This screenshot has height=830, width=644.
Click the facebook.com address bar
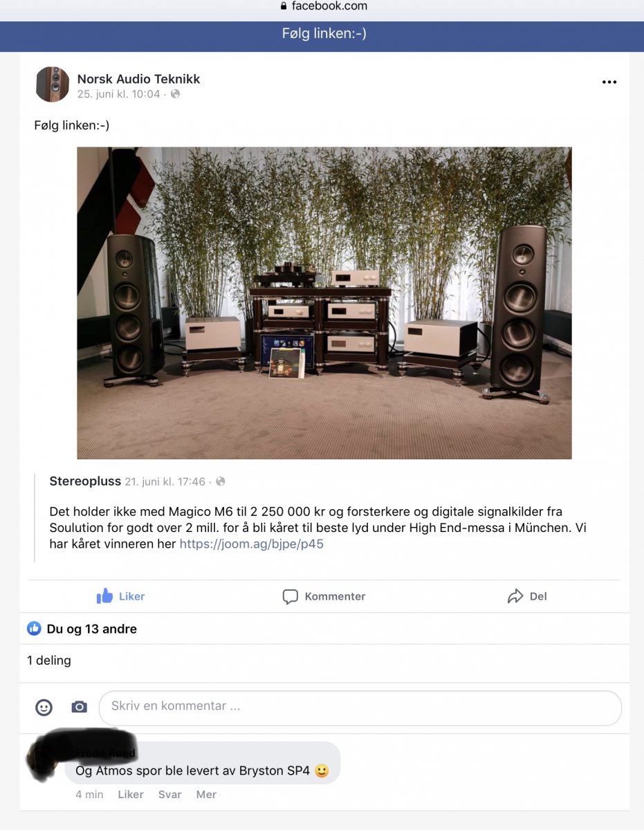[323, 6]
